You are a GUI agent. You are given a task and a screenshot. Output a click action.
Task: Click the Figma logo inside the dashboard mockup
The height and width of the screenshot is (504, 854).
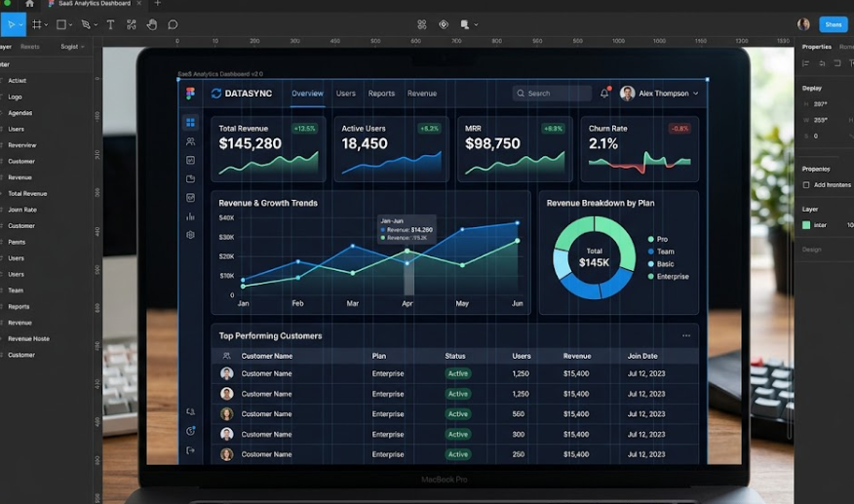pyautogui.click(x=190, y=94)
